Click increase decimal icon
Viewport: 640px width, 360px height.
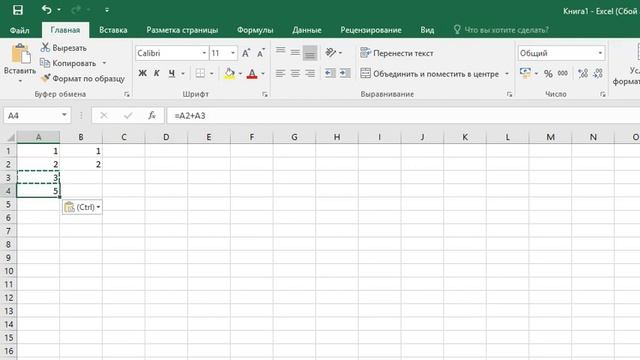583,73
